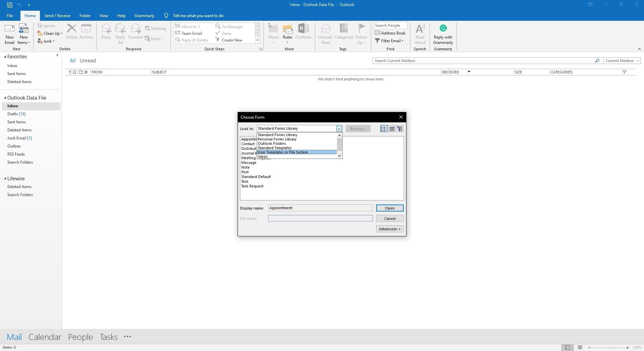Expand the Quick Steps gallery
This screenshot has height=351, width=644.
tap(258, 40)
